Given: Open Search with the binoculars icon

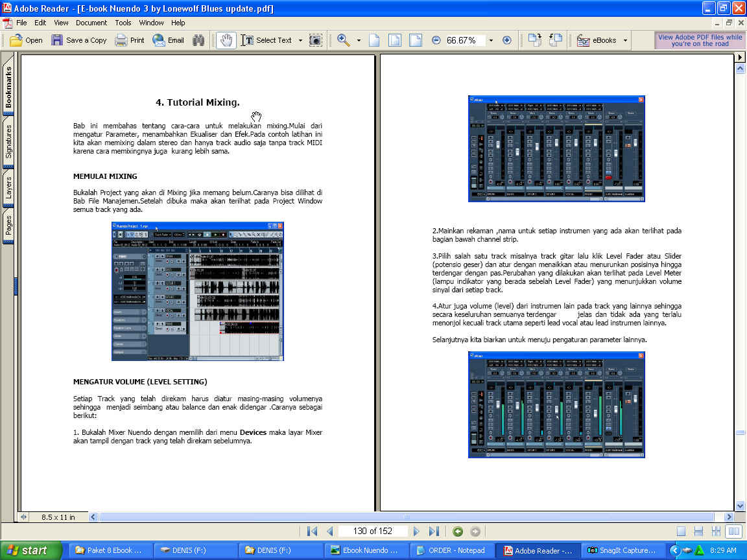Looking at the screenshot, I should (x=198, y=40).
